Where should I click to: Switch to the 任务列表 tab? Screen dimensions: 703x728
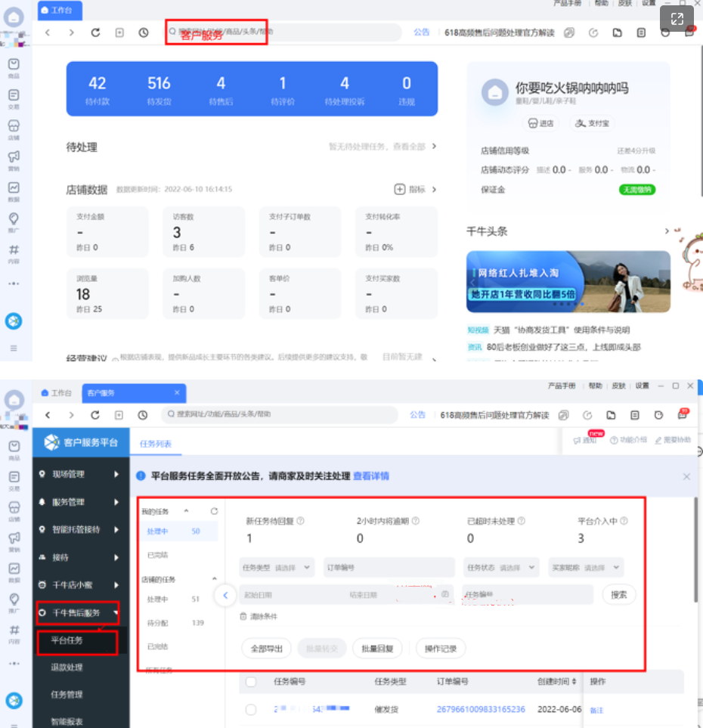156,444
